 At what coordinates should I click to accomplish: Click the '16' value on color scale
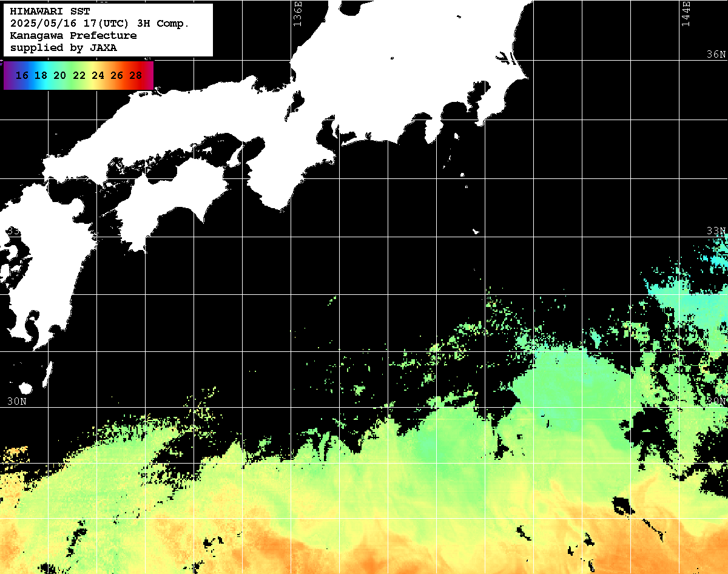point(22,75)
